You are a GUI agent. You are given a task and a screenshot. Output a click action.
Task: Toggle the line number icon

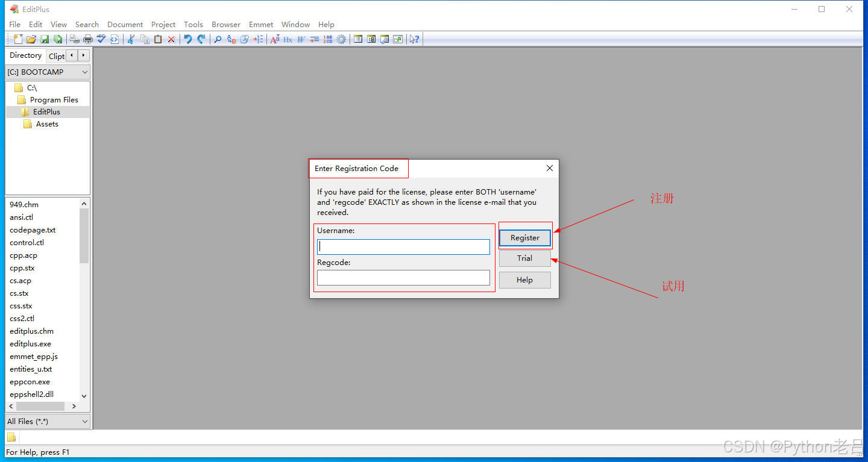[328, 39]
